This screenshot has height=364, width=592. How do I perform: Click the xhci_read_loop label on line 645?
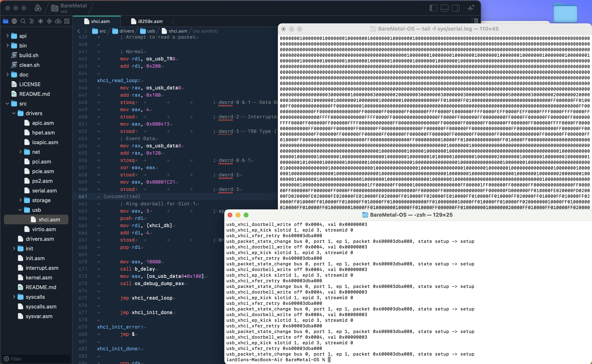tap(118, 80)
